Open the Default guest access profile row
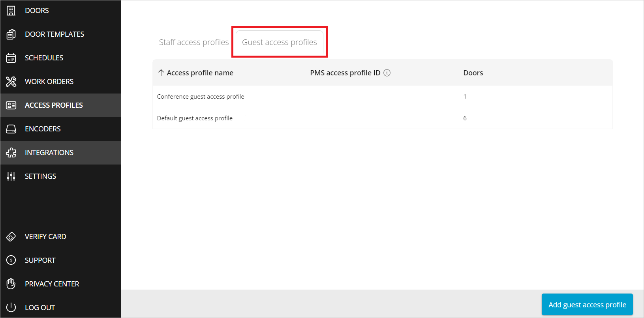The image size is (644, 318). [x=195, y=118]
